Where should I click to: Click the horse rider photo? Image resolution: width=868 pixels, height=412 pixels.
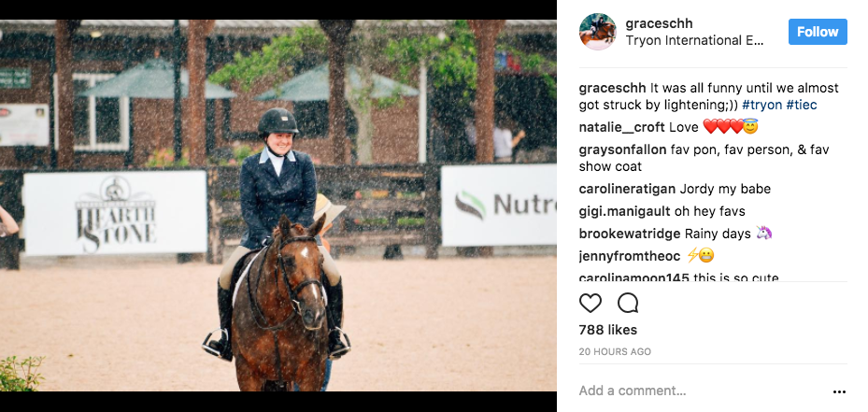tap(277, 206)
